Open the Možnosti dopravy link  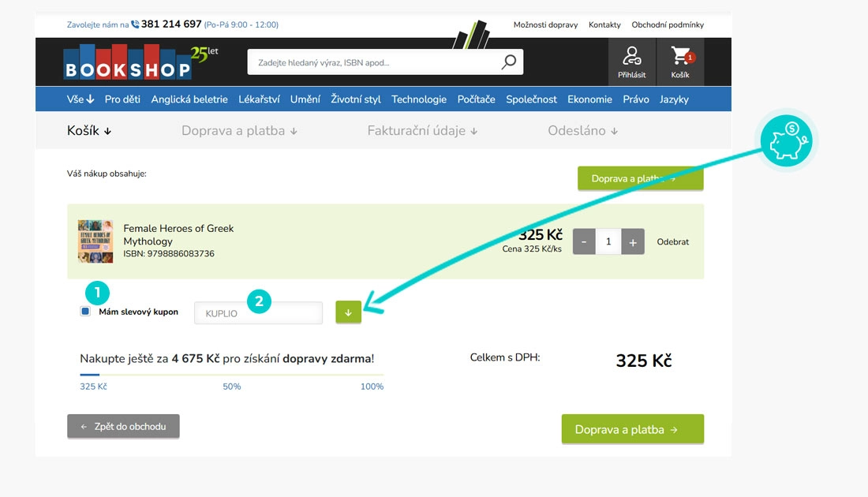click(544, 24)
